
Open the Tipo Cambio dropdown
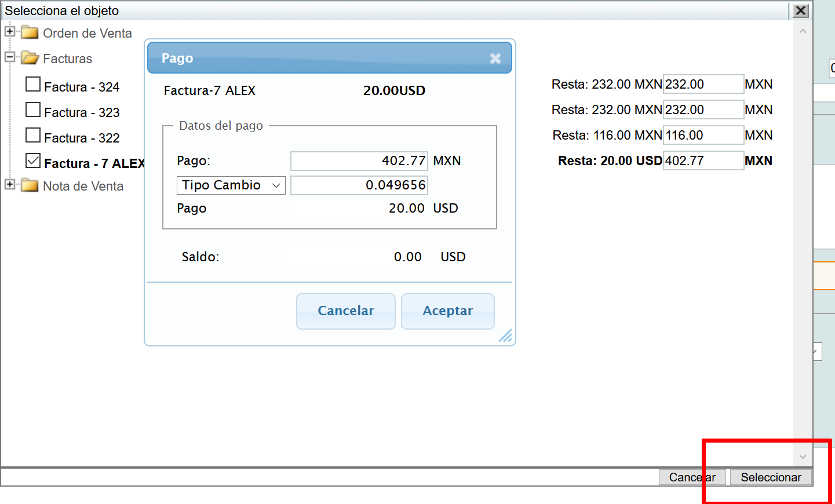231,185
